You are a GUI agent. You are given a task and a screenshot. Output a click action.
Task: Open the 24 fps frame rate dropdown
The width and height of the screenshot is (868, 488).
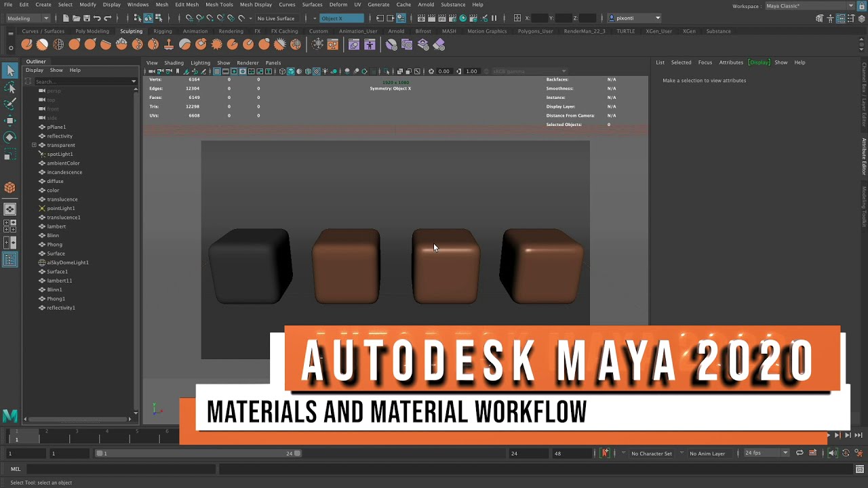[766, 453]
